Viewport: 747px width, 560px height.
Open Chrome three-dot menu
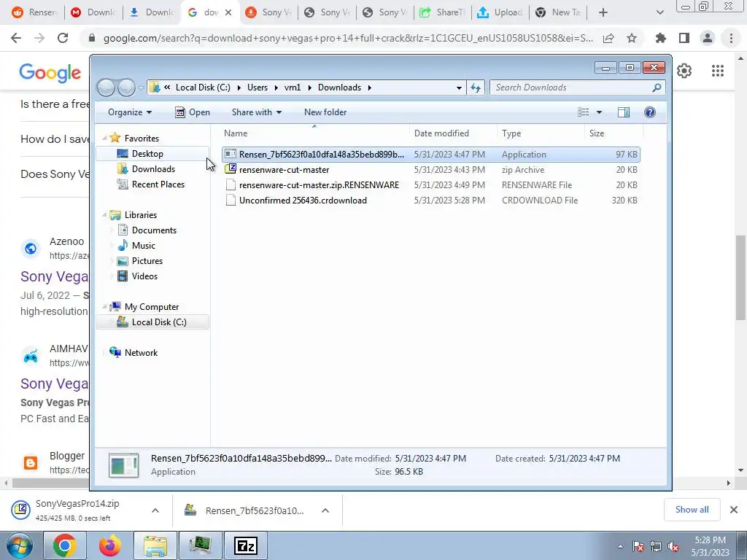pyautogui.click(x=731, y=38)
